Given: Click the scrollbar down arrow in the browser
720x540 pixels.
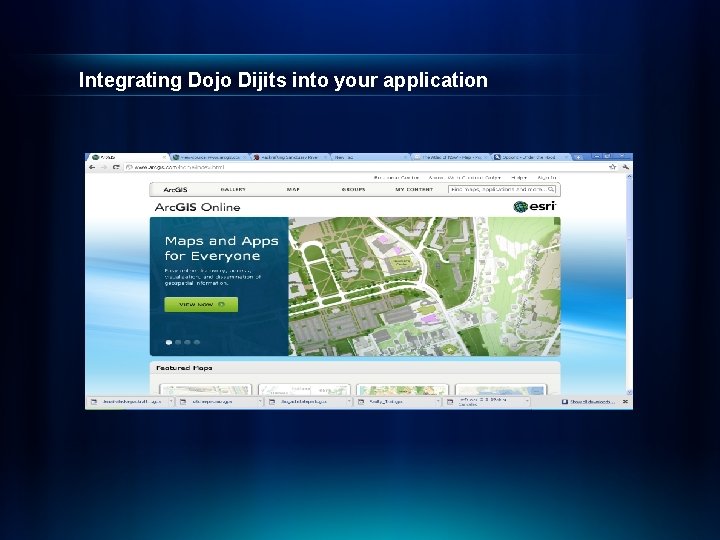Looking at the screenshot, I should (629, 392).
